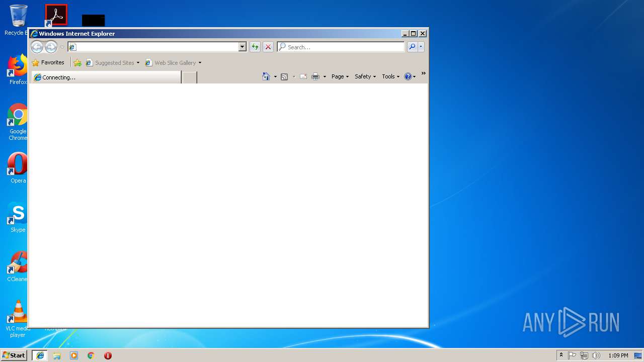Select the Connecting... tab
The width and height of the screenshot is (644, 362).
106,77
